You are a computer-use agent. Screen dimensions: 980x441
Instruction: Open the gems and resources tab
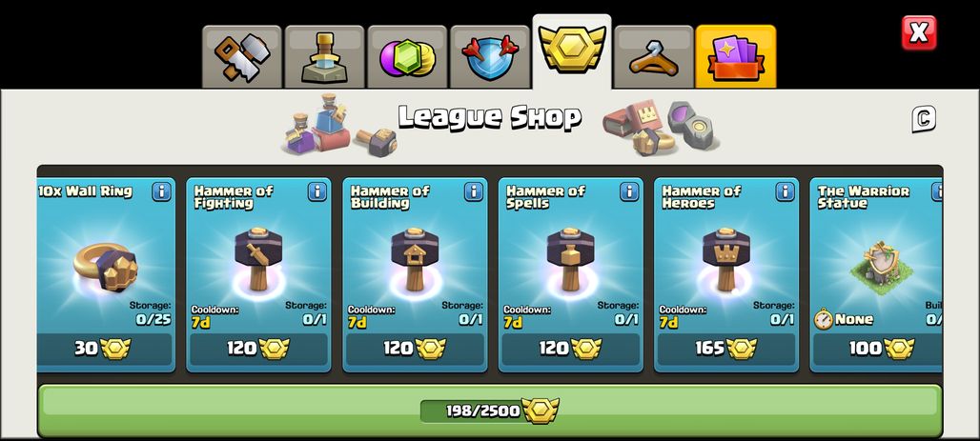(x=407, y=57)
